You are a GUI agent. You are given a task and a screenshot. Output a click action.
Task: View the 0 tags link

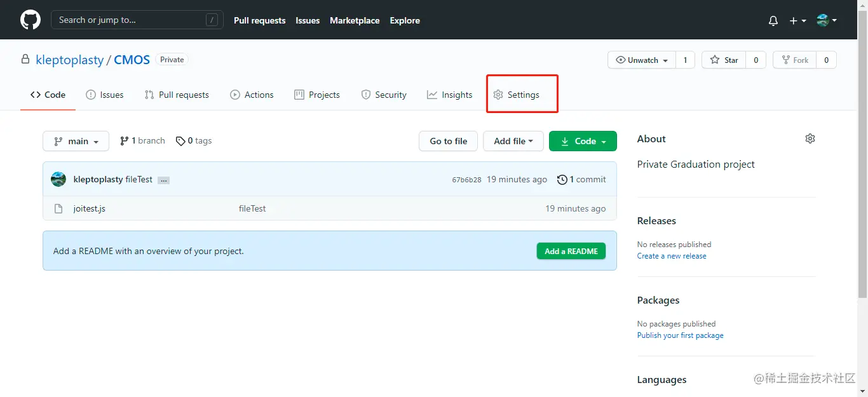pos(194,141)
